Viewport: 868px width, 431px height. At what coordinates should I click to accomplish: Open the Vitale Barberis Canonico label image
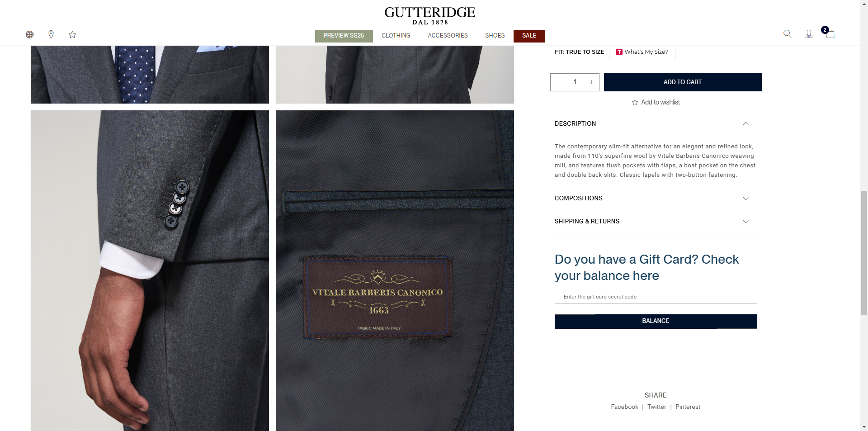(x=395, y=270)
